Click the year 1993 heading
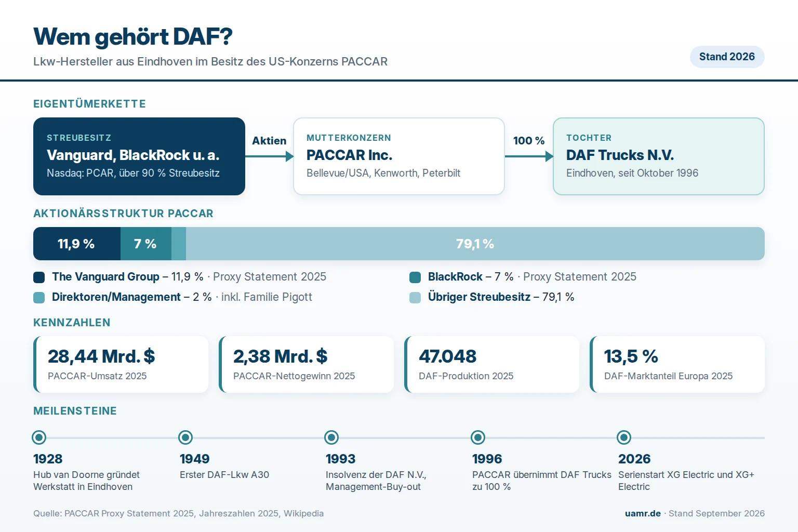 [x=341, y=459]
